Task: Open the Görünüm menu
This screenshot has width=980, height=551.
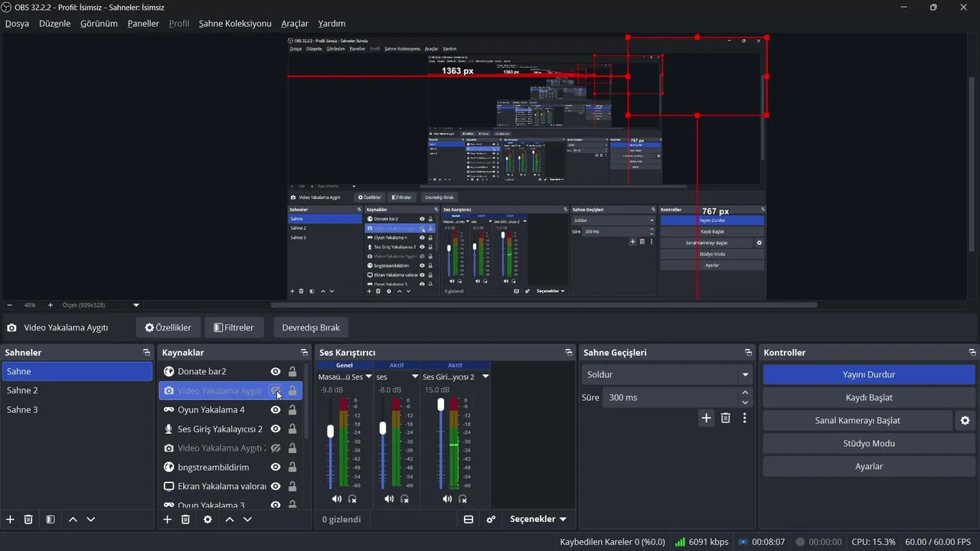Action: pyautogui.click(x=99, y=24)
